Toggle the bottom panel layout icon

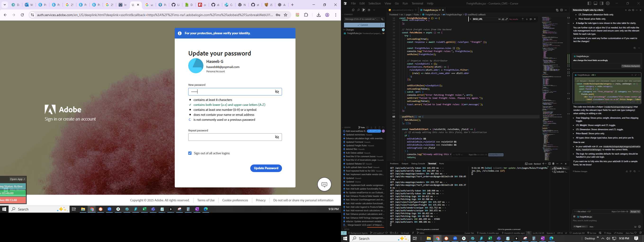595,4
